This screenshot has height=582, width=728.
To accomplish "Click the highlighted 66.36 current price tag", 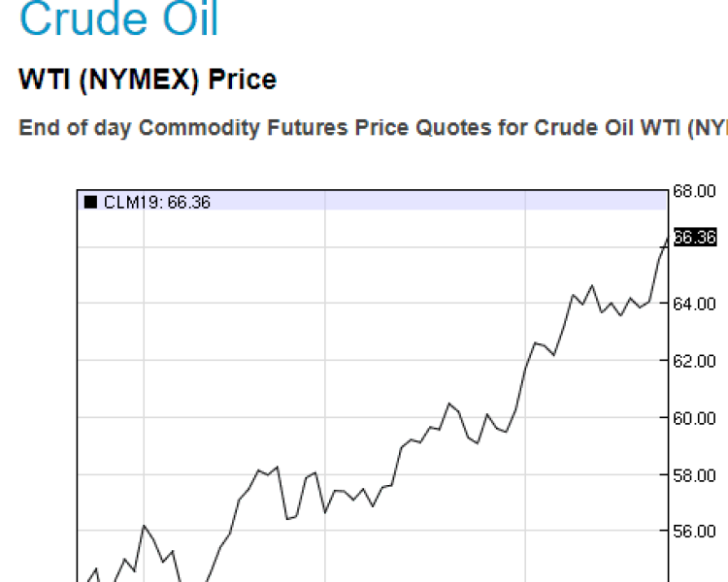I will [694, 238].
